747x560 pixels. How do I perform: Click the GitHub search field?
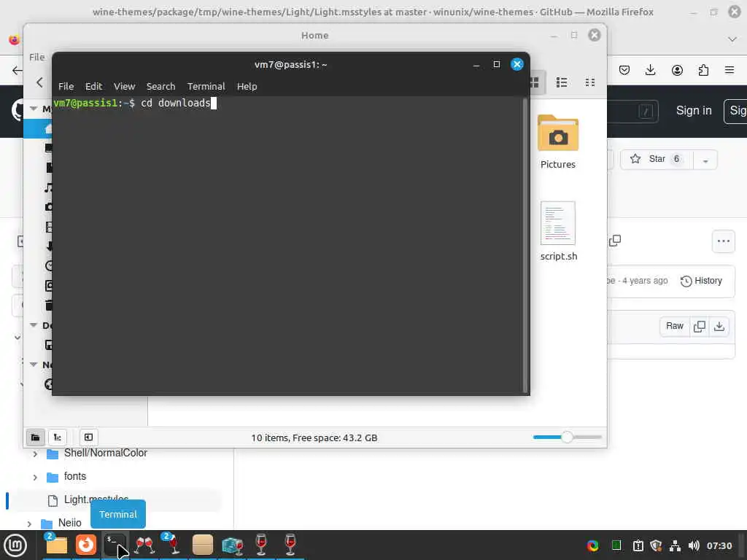tap(633, 112)
